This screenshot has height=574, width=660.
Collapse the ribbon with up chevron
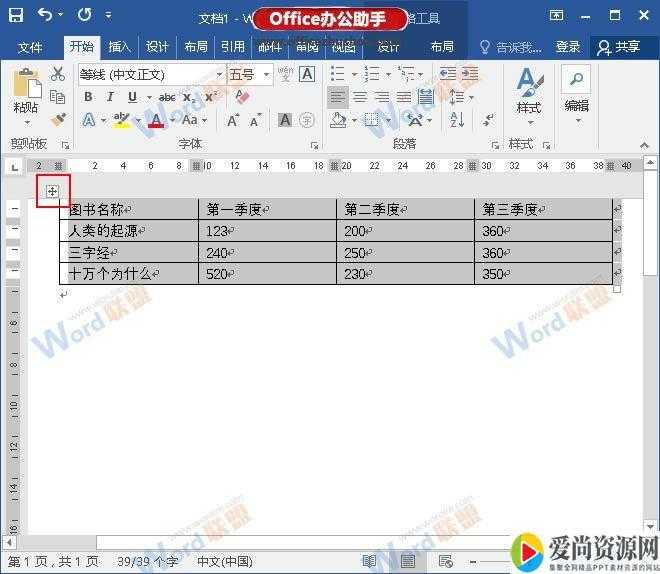click(644, 145)
